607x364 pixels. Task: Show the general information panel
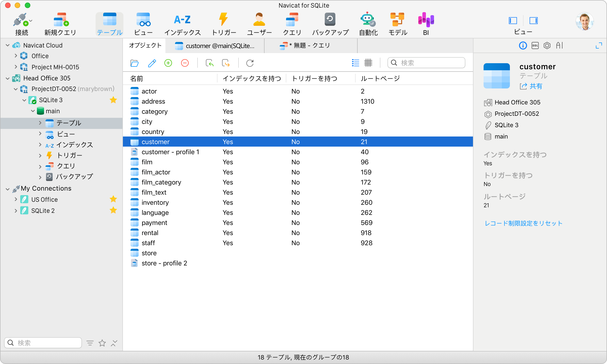523,45
